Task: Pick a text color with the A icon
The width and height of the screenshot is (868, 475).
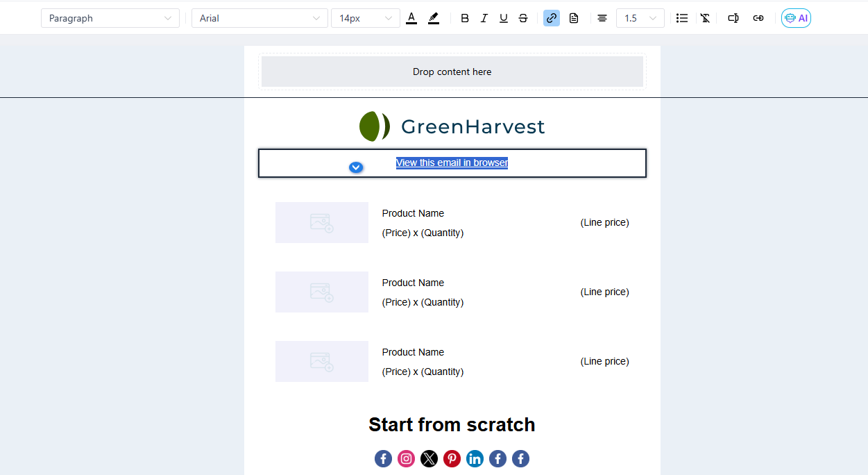Action: (411, 18)
